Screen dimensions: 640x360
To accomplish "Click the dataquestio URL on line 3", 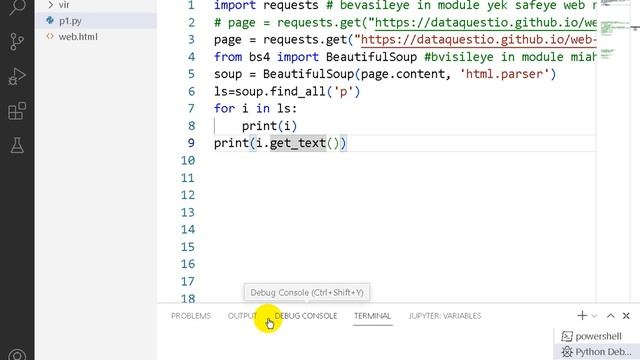I will click(x=479, y=40).
